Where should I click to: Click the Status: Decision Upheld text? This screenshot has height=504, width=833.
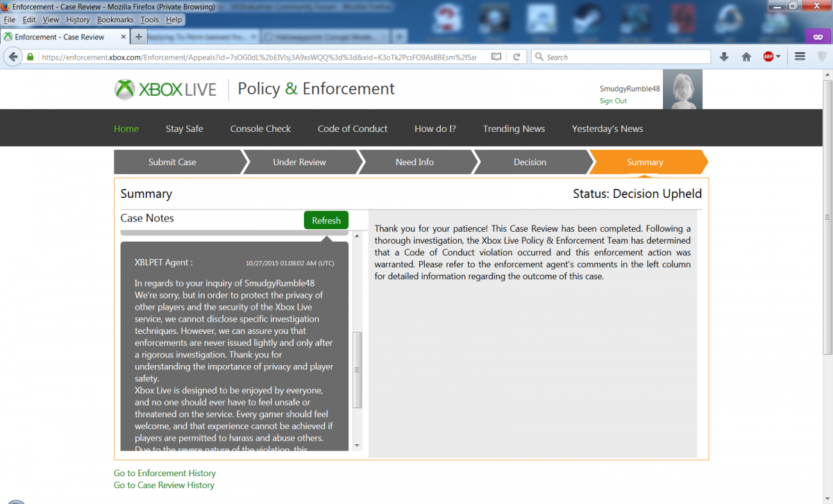click(x=637, y=194)
